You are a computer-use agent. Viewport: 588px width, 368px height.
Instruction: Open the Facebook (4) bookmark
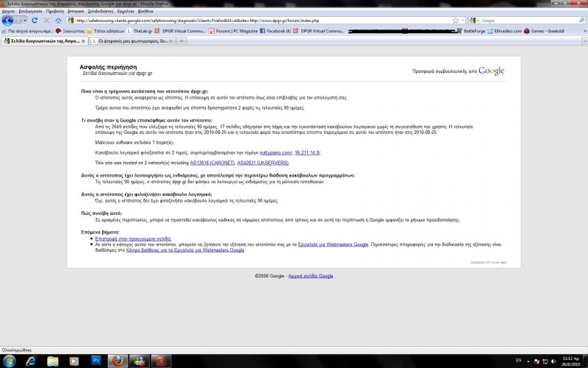[275, 31]
